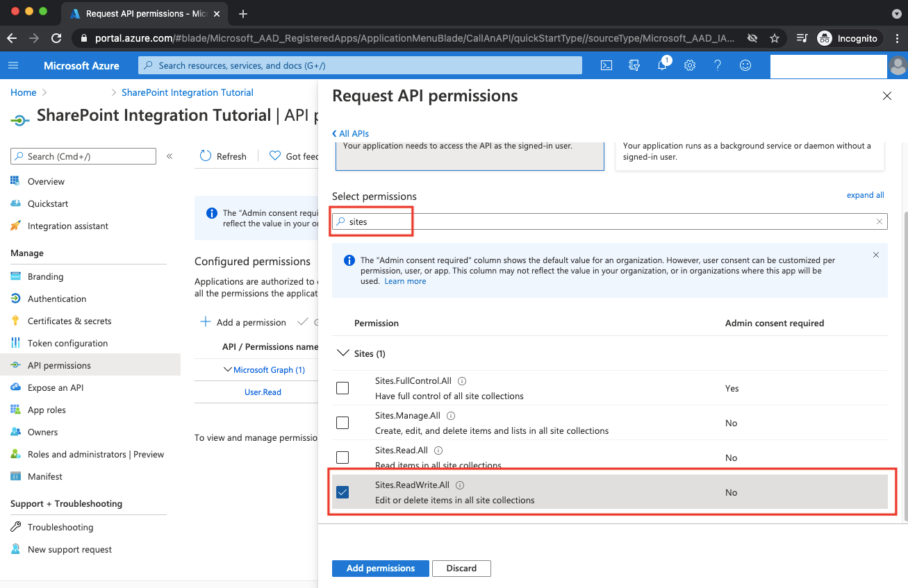
Task: Click the Discard button
Action: click(x=461, y=568)
